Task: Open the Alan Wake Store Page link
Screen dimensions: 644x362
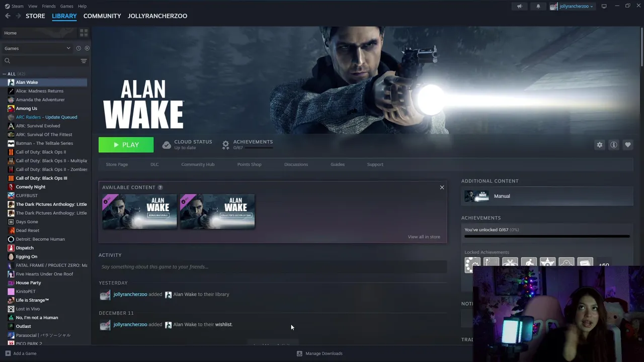Action: tap(117, 164)
